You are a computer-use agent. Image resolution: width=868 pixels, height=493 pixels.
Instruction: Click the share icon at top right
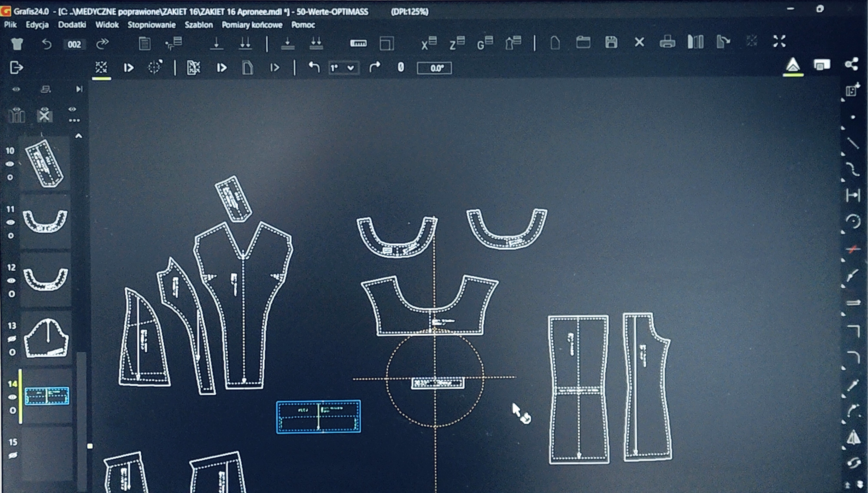[851, 64]
